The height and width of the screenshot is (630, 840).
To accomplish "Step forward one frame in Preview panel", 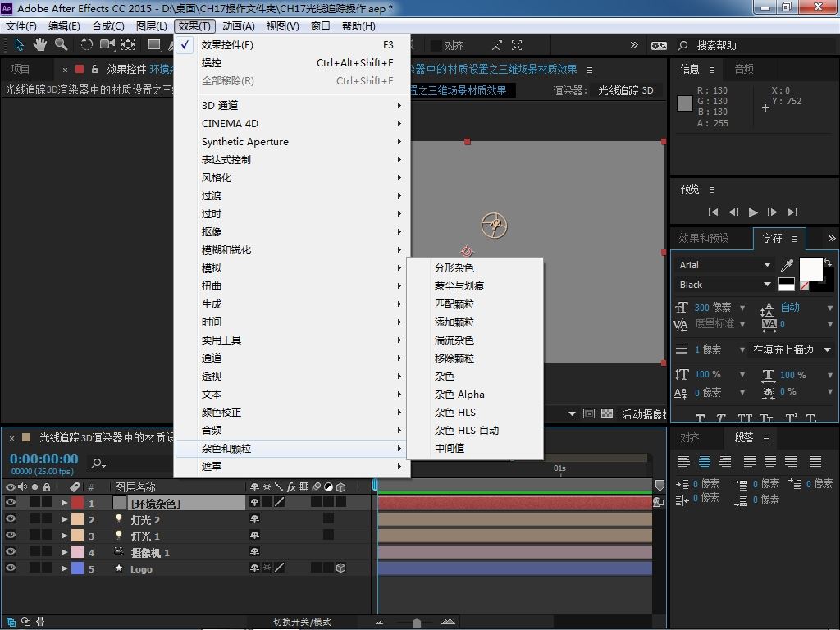I will point(773,212).
